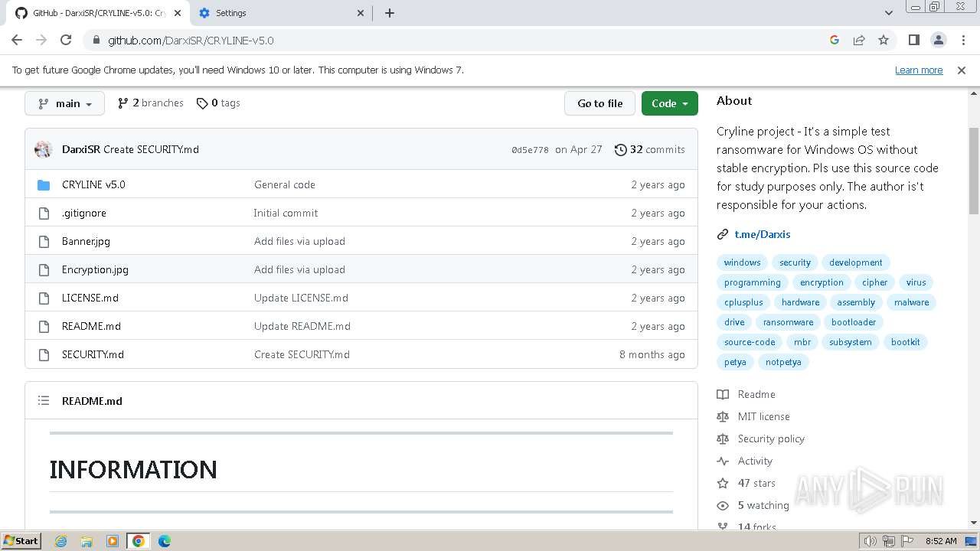Click the Activity pulse icon
This screenshot has height=551, width=980.
point(723,461)
